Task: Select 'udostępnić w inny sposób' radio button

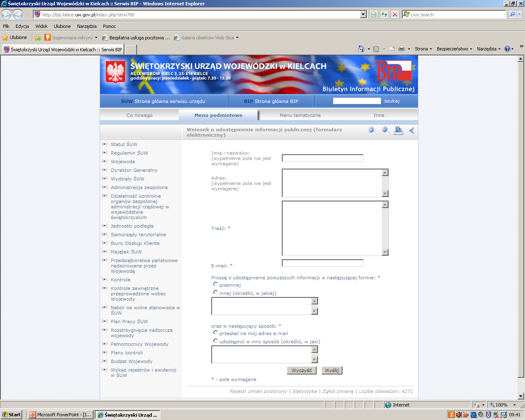Action: (x=215, y=341)
